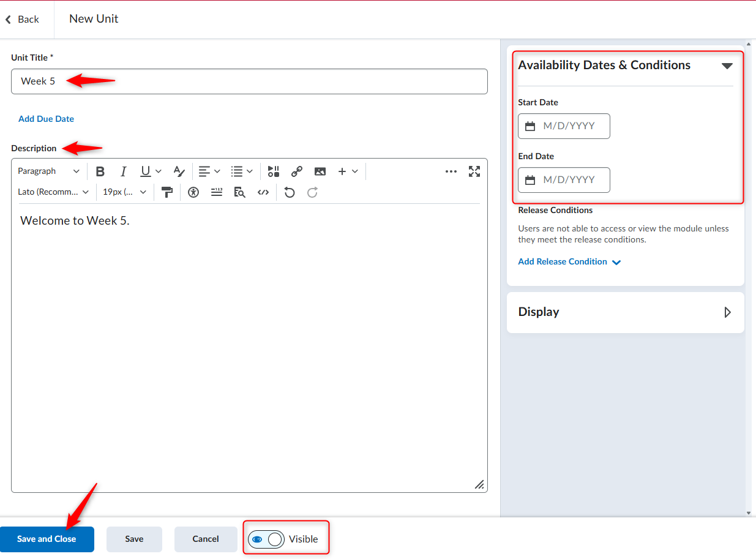The width and height of the screenshot is (756, 559).
Task: Click the plus insert-other icon
Action: pos(342,171)
